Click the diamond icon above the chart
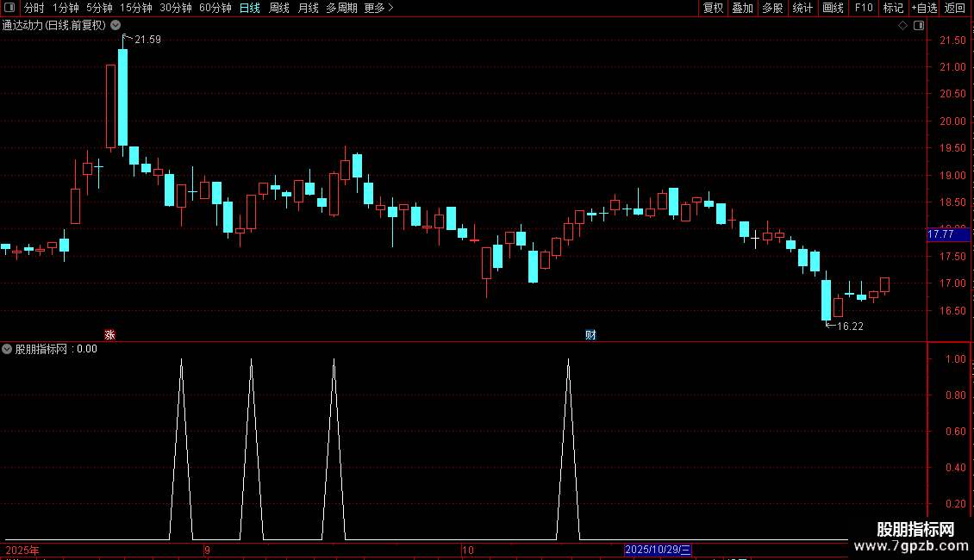Viewport: 974px width, 560px height. [x=903, y=26]
